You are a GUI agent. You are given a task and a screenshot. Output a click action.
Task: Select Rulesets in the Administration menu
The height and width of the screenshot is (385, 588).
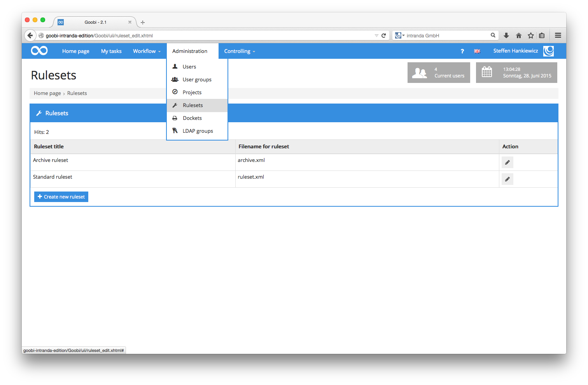pos(192,105)
